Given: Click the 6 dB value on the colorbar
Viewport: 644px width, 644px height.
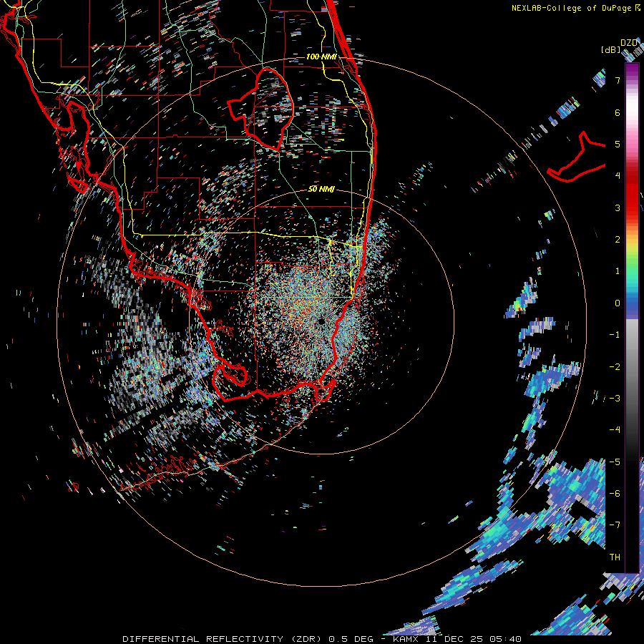Looking at the screenshot, I should point(618,112).
